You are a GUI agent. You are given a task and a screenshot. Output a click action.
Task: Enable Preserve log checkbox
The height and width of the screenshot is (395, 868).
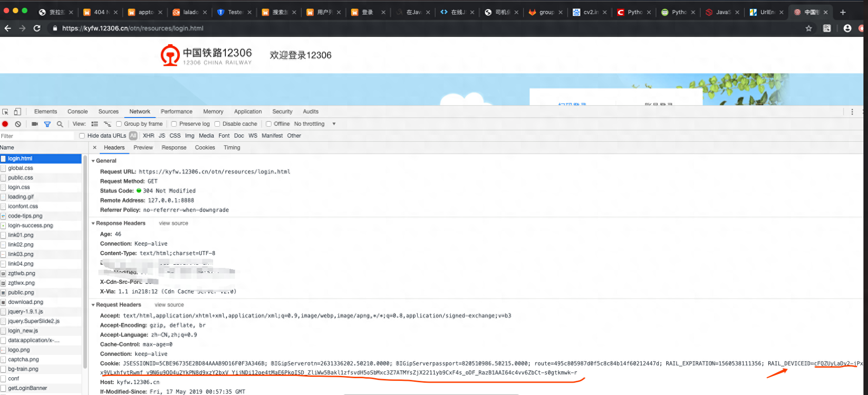click(x=174, y=124)
